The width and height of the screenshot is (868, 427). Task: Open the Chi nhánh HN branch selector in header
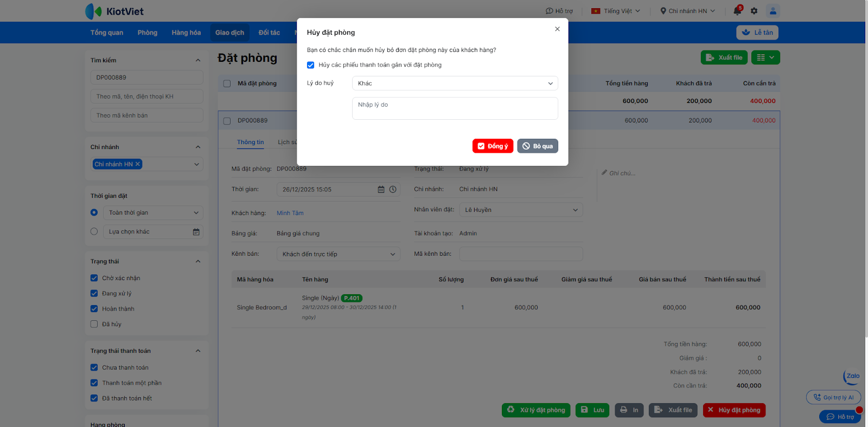[688, 11]
